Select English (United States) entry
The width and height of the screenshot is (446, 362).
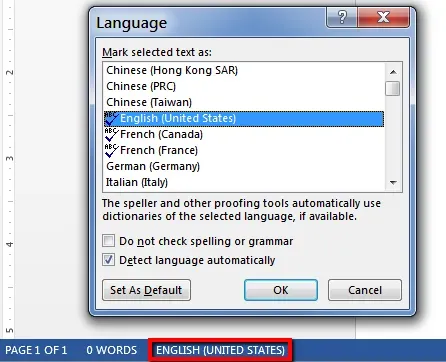point(244,119)
